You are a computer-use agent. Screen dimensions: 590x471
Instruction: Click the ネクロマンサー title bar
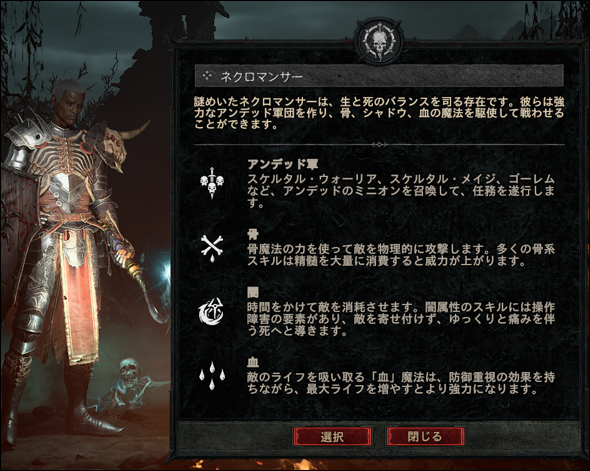379,76
